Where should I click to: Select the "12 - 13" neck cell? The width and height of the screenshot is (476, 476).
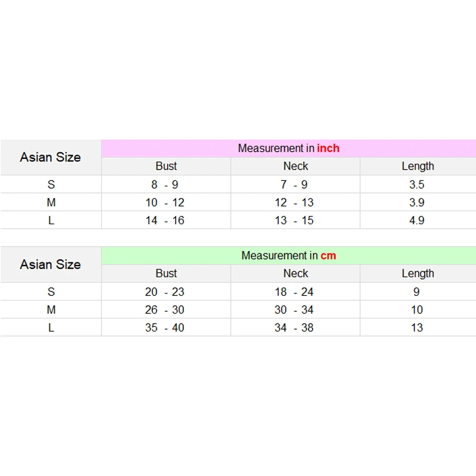click(294, 202)
